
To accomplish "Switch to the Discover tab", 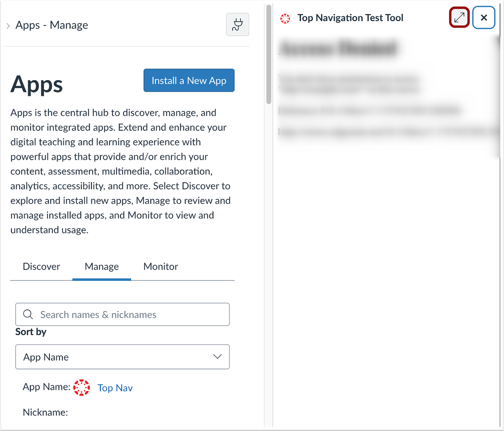I will [x=41, y=267].
